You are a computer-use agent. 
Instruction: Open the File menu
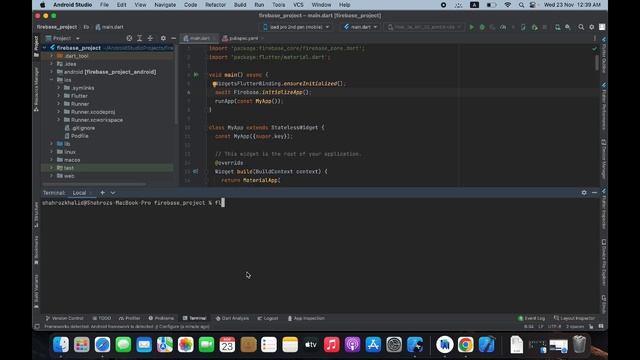(104, 5)
